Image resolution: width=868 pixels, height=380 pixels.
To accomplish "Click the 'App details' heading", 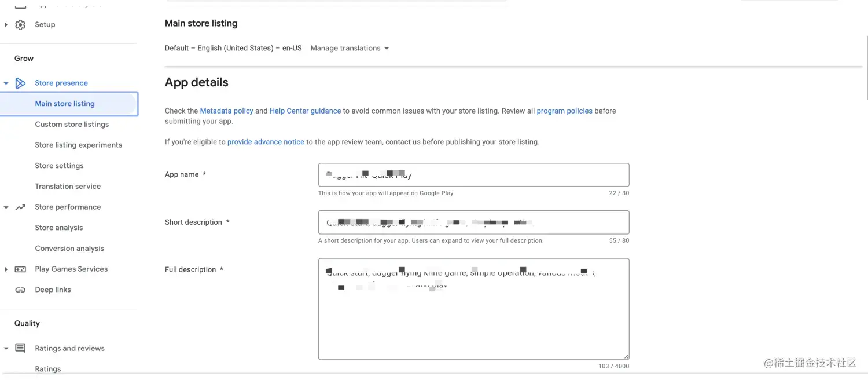I will point(197,82).
